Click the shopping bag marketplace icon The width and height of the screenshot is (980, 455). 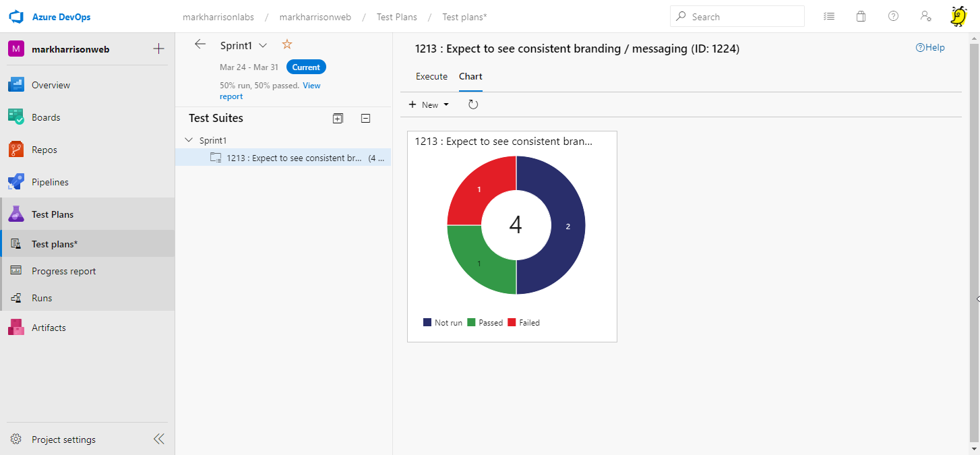click(x=861, y=16)
